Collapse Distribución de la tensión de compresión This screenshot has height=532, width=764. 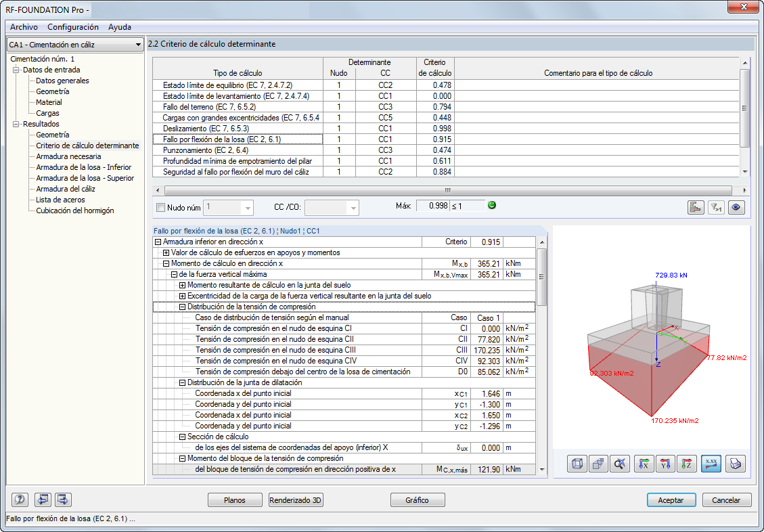[x=182, y=307]
